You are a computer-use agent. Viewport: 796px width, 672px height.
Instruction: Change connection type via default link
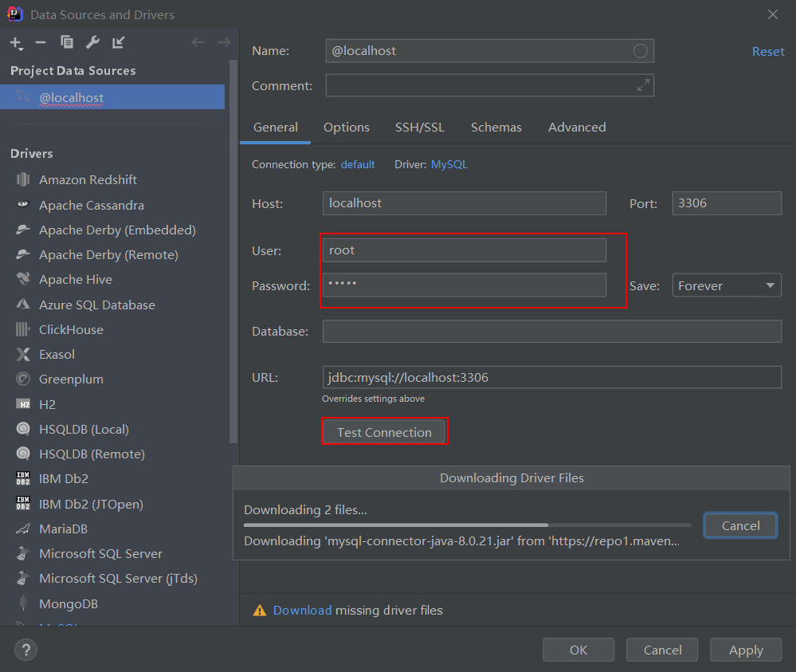[358, 164]
